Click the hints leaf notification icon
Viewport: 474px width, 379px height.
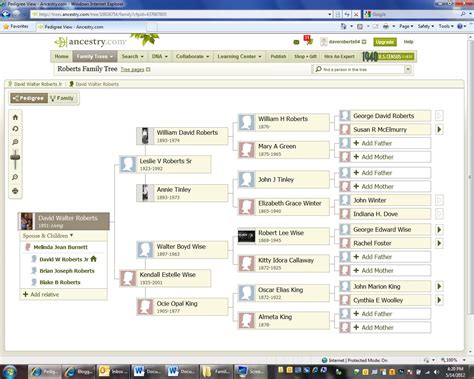click(x=308, y=40)
